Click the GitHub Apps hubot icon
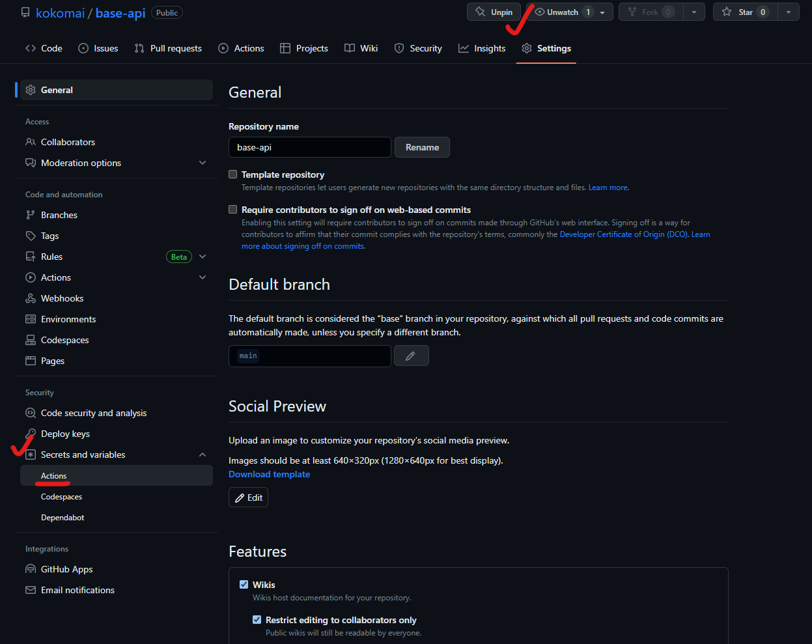 tap(31, 569)
